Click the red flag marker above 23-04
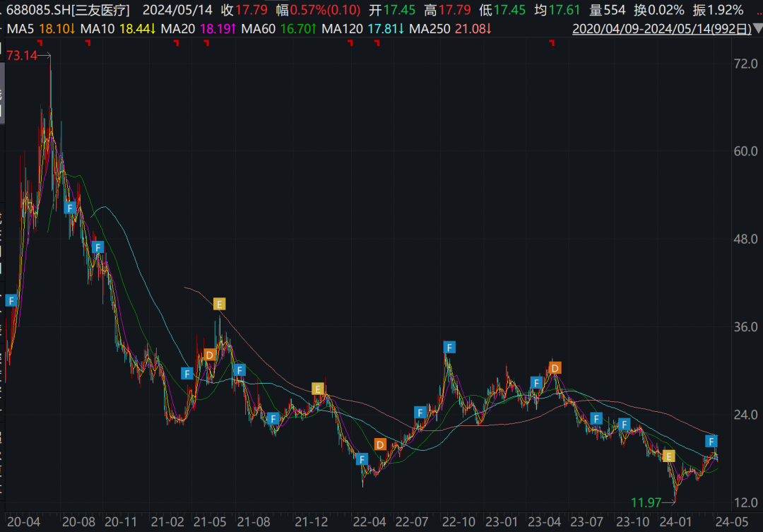The width and height of the screenshot is (763, 532). tap(552, 43)
